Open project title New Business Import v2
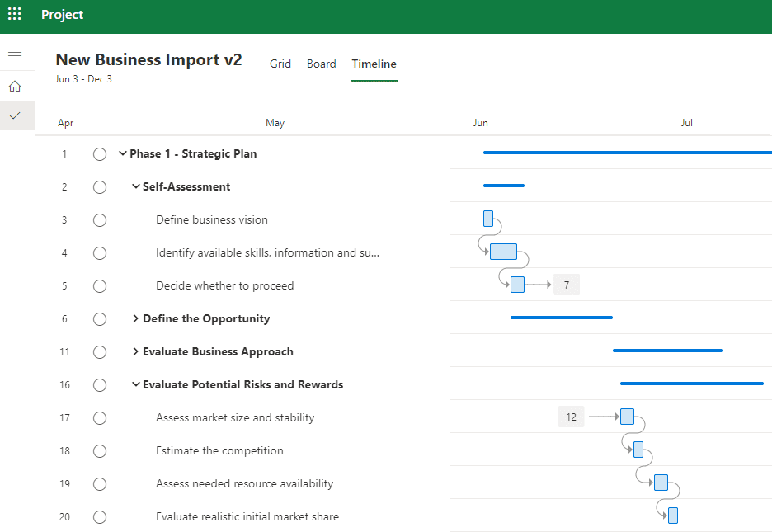This screenshot has height=532, width=772. [x=148, y=59]
